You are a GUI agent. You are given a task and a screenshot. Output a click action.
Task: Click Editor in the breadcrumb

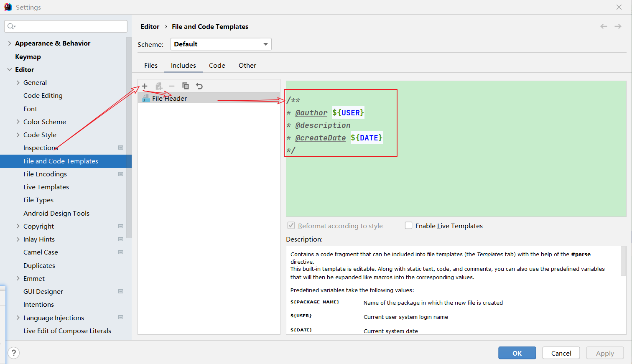click(150, 27)
